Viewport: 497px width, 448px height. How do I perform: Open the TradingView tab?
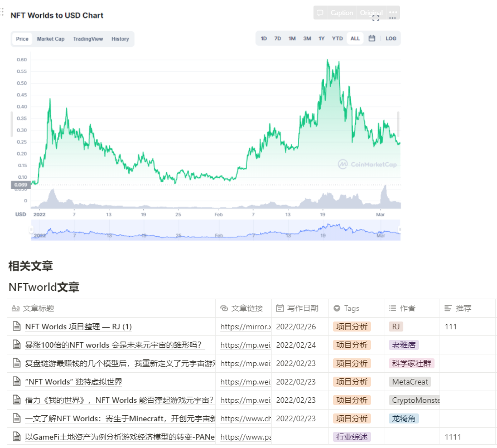tap(88, 38)
